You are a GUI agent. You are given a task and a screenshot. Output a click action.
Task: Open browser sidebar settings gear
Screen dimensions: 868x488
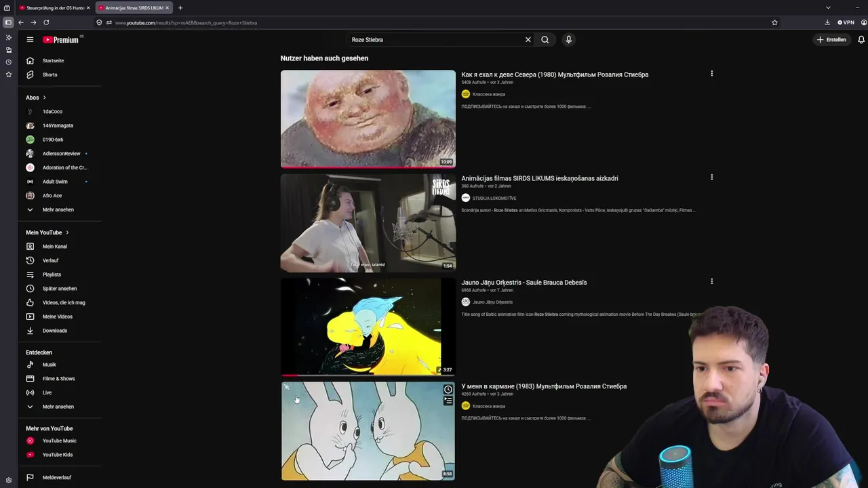pos(8,480)
